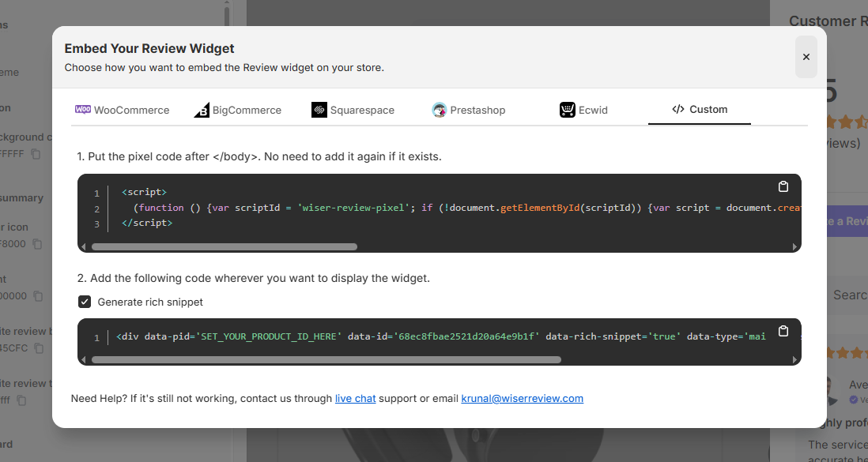Click the Write a Review button
The image size is (868, 462).
[847, 221]
